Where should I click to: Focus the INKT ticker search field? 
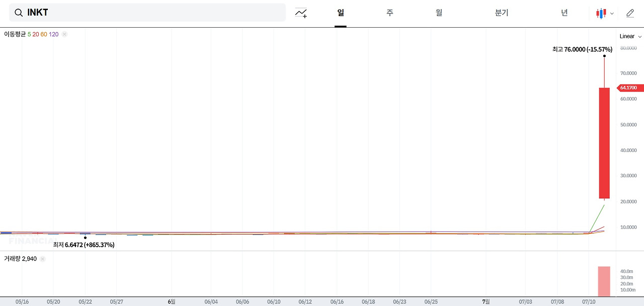point(147,13)
